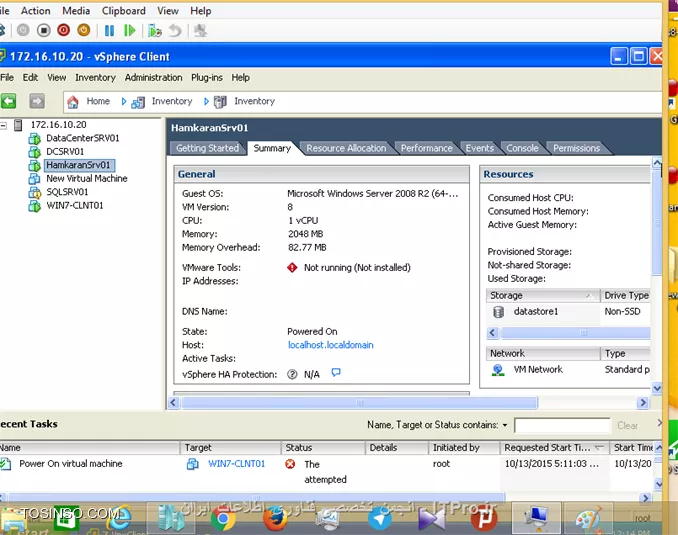Click the red Shut Down button in toolbar

point(64,30)
